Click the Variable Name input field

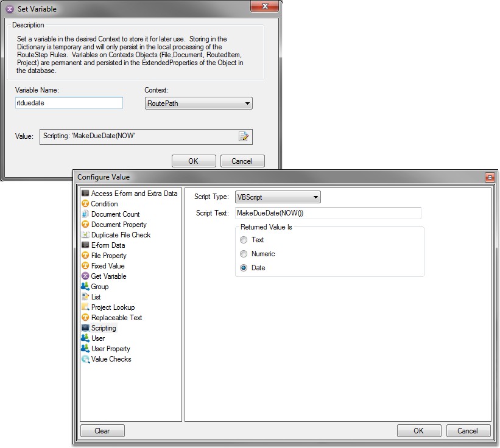click(69, 103)
